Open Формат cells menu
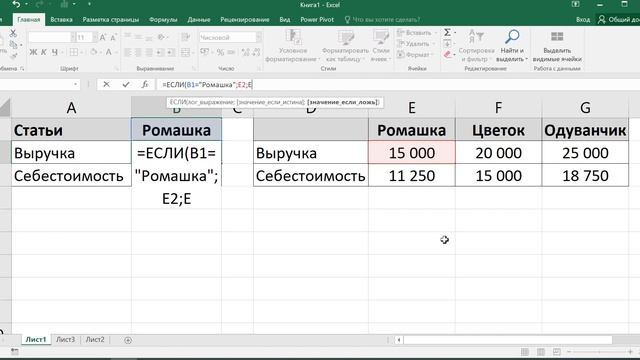640x360 pixels. [x=414, y=54]
